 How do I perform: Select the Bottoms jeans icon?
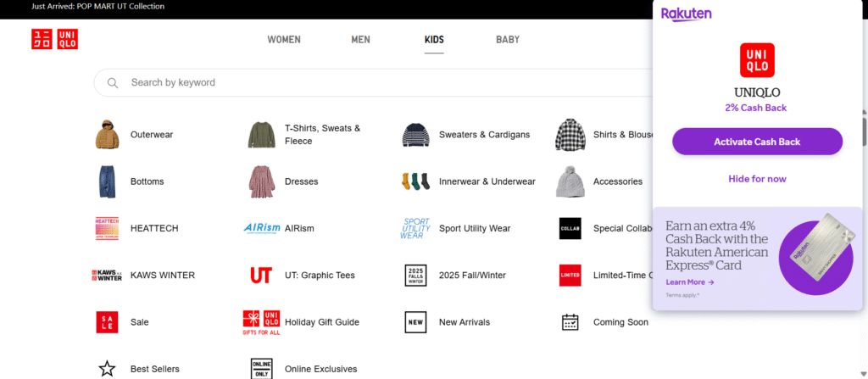[x=107, y=181]
